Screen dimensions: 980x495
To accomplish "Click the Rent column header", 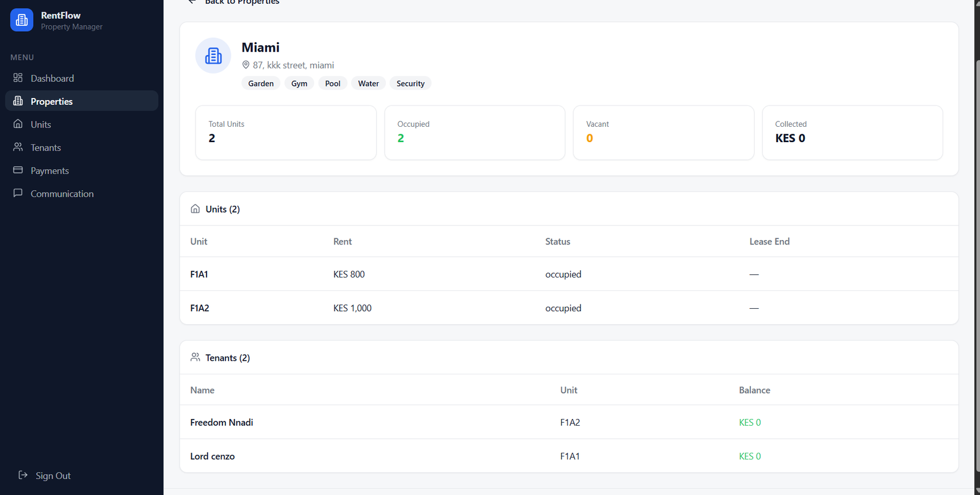I will pyautogui.click(x=342, y=241).
